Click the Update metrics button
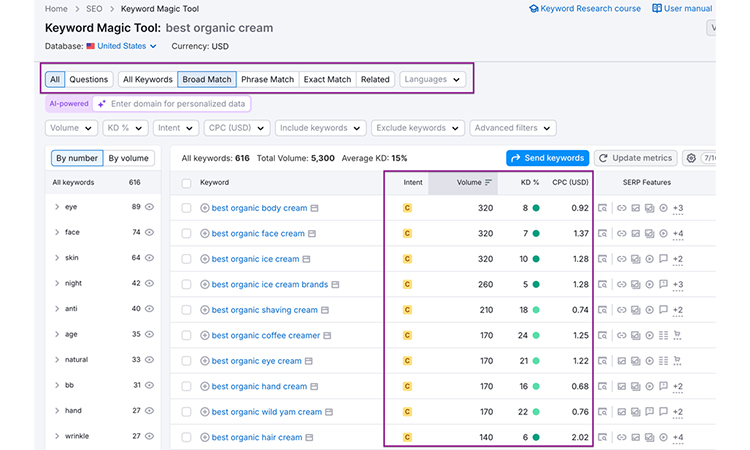The height and width of the screenshot is (450, 750). coord(636,158)
